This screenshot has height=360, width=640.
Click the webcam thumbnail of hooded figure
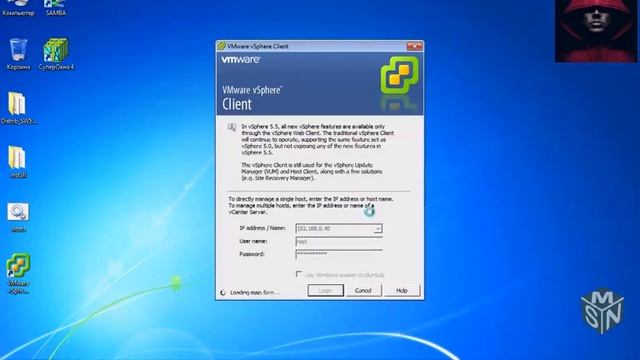point(596,31)
